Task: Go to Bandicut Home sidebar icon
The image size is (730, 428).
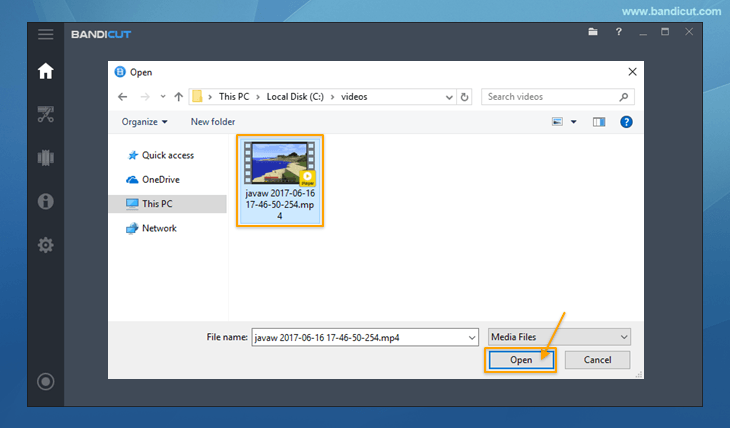Action: [46, 71]
